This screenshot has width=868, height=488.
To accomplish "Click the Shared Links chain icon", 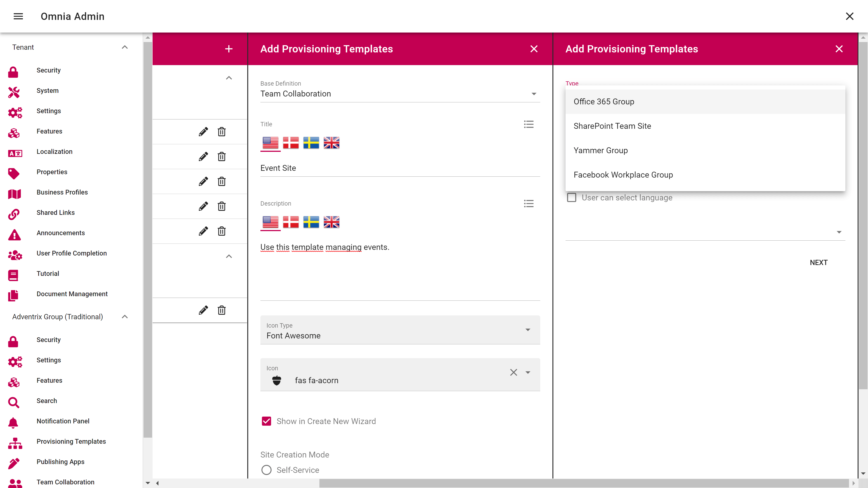I will click(x=14, y=214).
